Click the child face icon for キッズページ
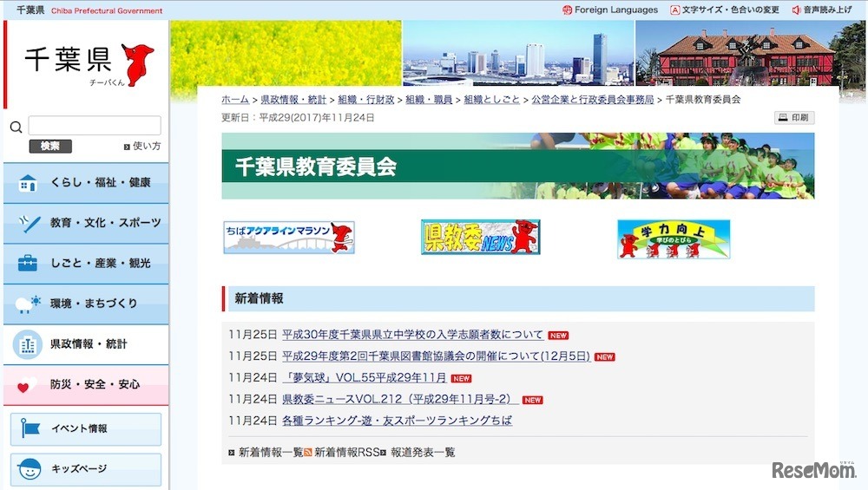The width and height of the screenshot is (868, 490). click(x=30, y=468)
